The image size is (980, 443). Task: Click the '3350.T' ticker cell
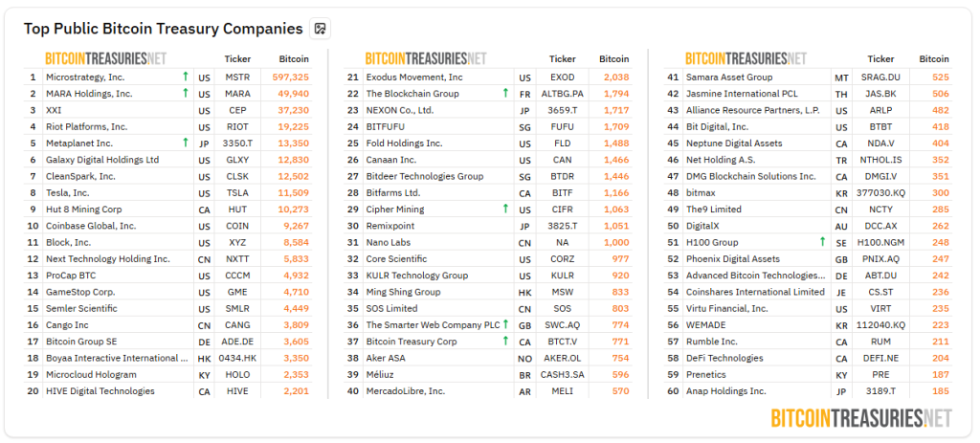[x=237, y=144]
